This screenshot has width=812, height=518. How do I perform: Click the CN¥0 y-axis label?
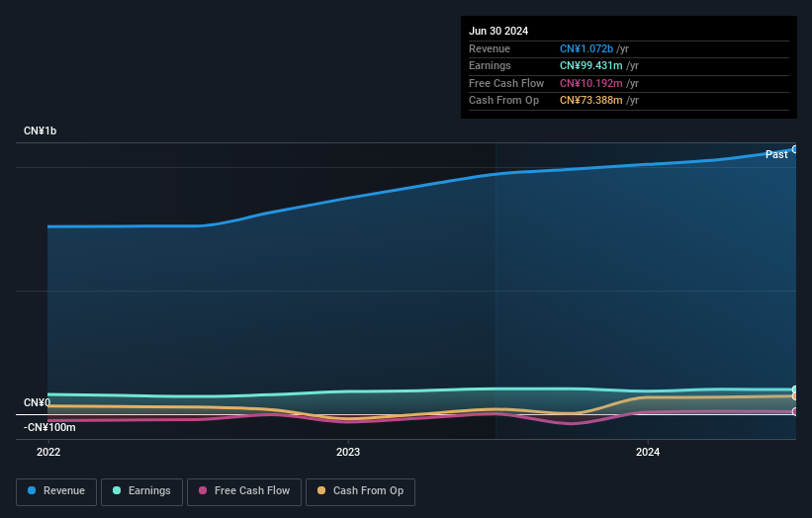click(x=38, y=402)
